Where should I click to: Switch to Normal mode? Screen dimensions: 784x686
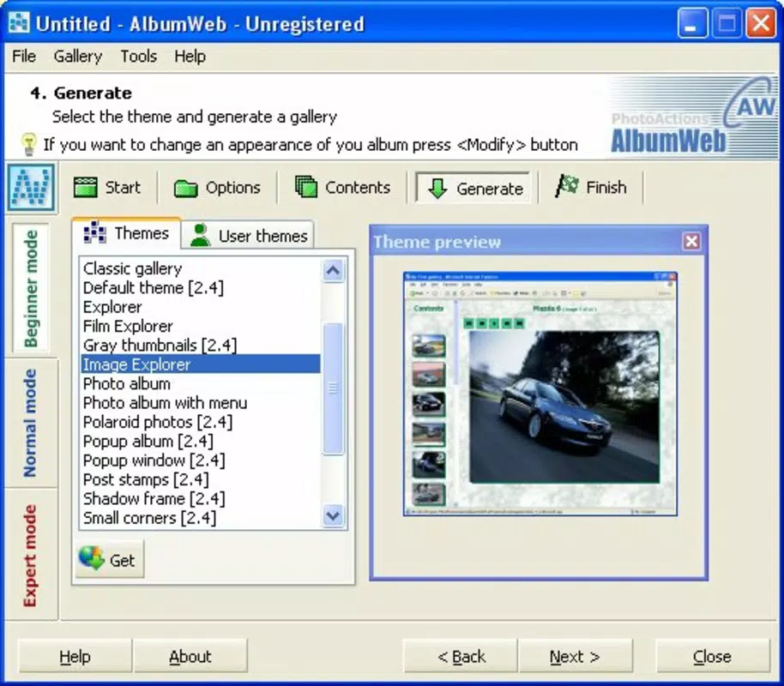click(x=30, y=423)
